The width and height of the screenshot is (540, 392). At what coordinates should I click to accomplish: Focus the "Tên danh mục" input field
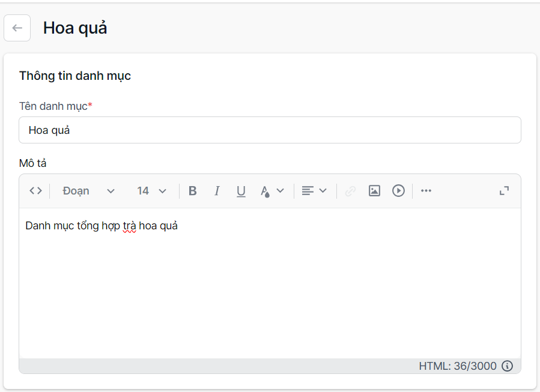[270, 130]
